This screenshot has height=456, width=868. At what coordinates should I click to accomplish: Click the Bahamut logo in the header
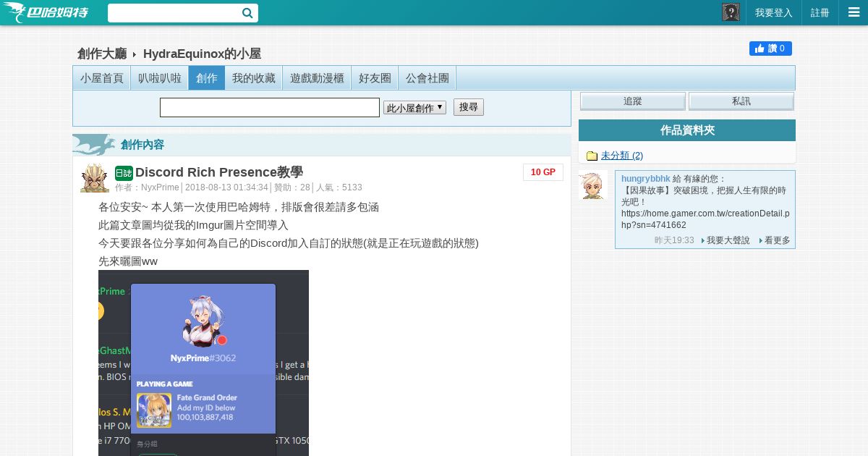coord(46,12)
